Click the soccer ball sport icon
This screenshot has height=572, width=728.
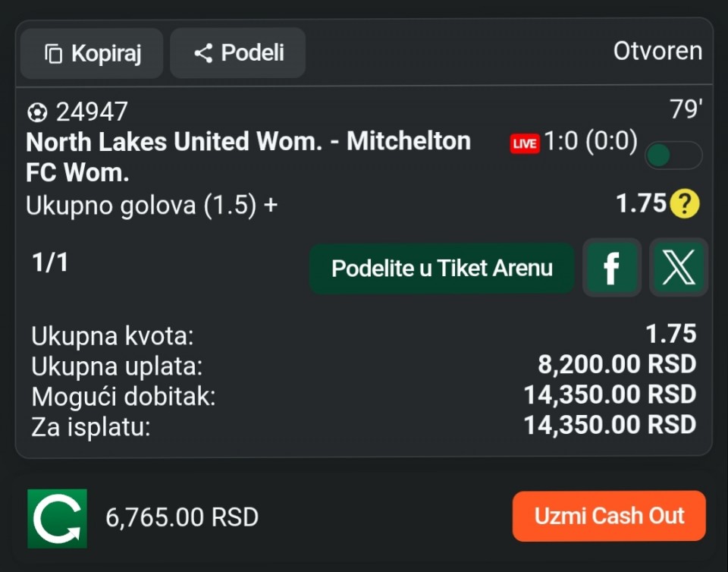click(x=36, y=113)
